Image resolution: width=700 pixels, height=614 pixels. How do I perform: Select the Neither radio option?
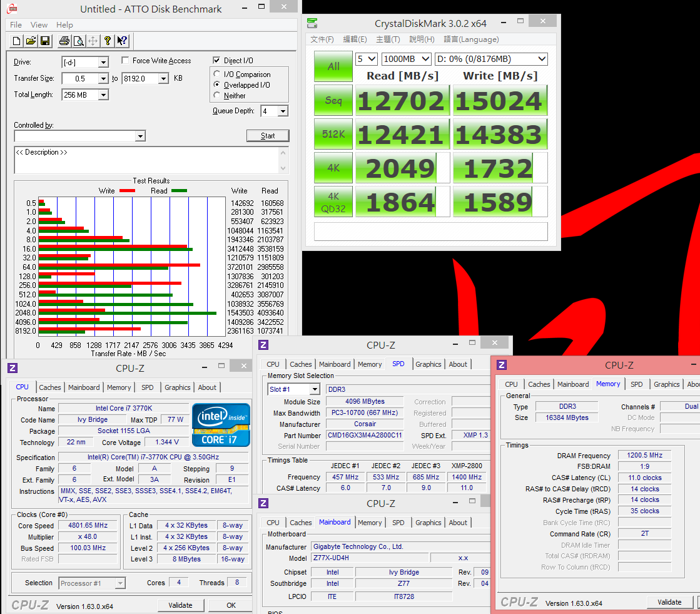click(x=217, y=96)
